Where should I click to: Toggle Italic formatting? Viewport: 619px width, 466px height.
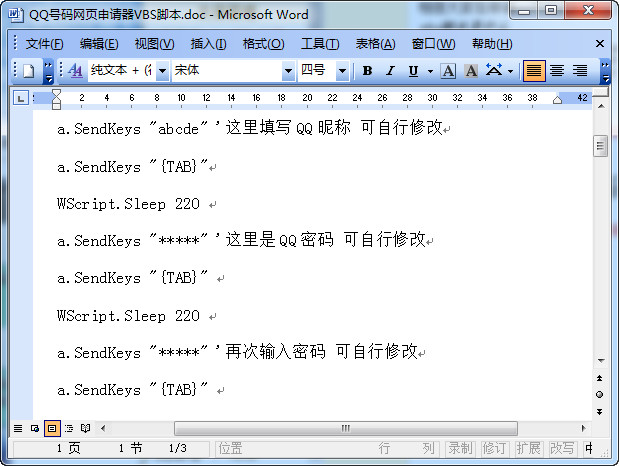tap(390, 71)
